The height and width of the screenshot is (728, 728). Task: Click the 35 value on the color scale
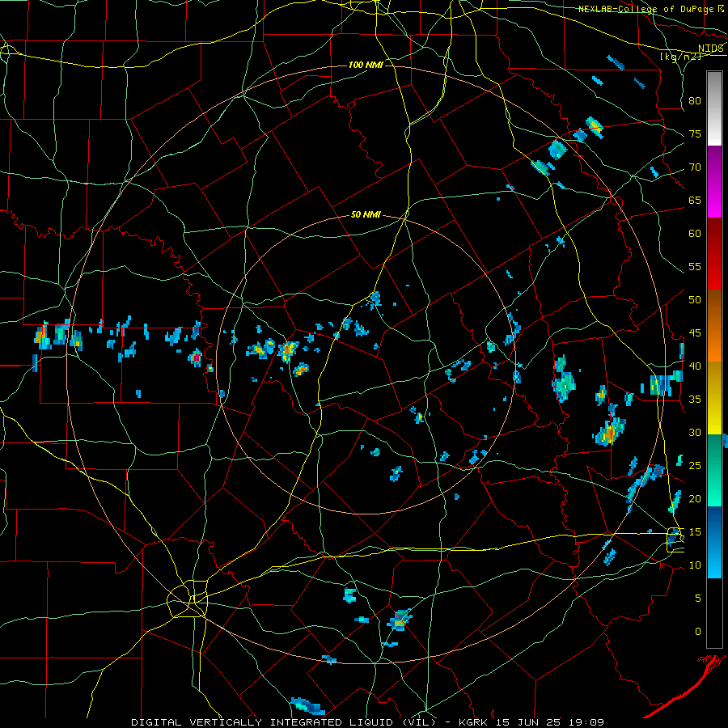click(x=695, y=400)
